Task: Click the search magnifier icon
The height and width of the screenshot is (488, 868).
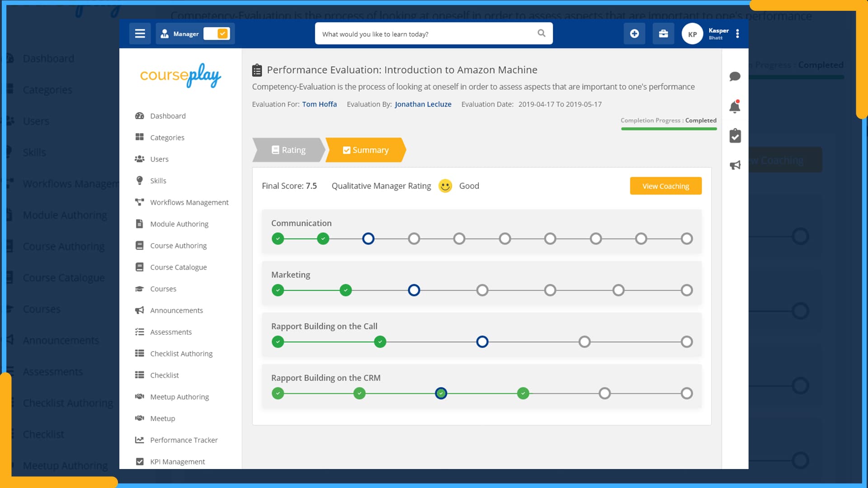Action: pos(541,33)
